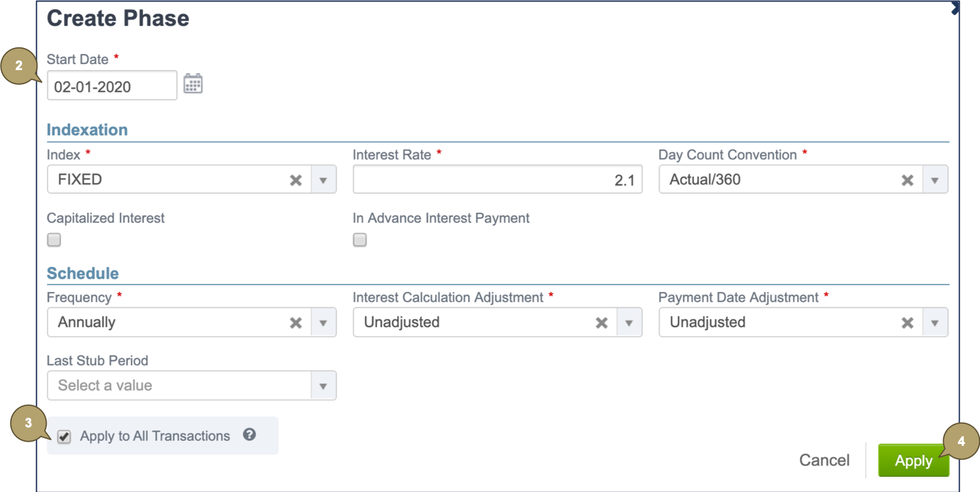
Task: Click help icon beside Apply to All Transactions
Action: tap(249, 435)
